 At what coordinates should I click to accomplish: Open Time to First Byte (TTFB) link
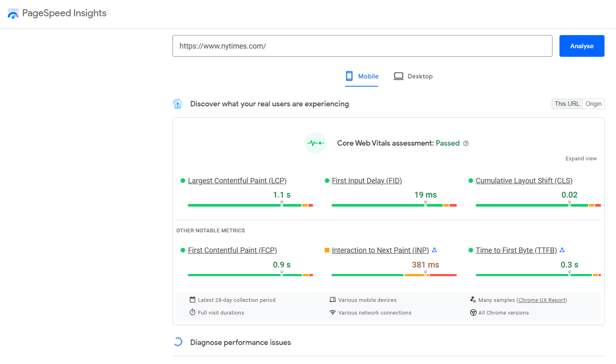pyautogui.click(x=516, y=250)
